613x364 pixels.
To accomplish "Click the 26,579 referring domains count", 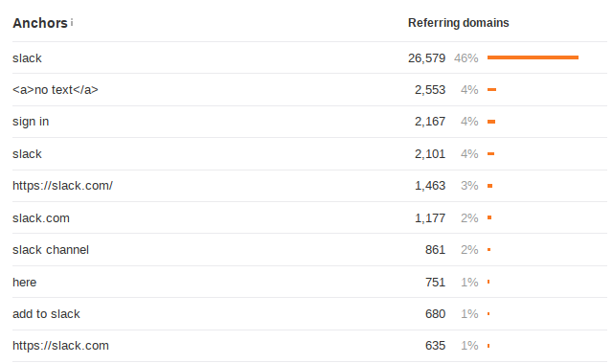I will tap(426, 57).
